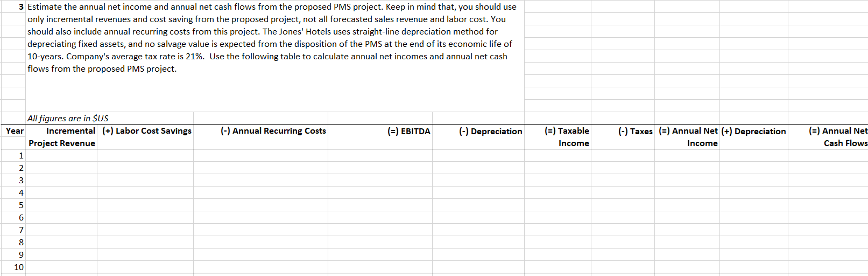This screenshot has width=868, height=276.
Task: Click Year 10 Taxable Income cell
Action: point(558,267)
